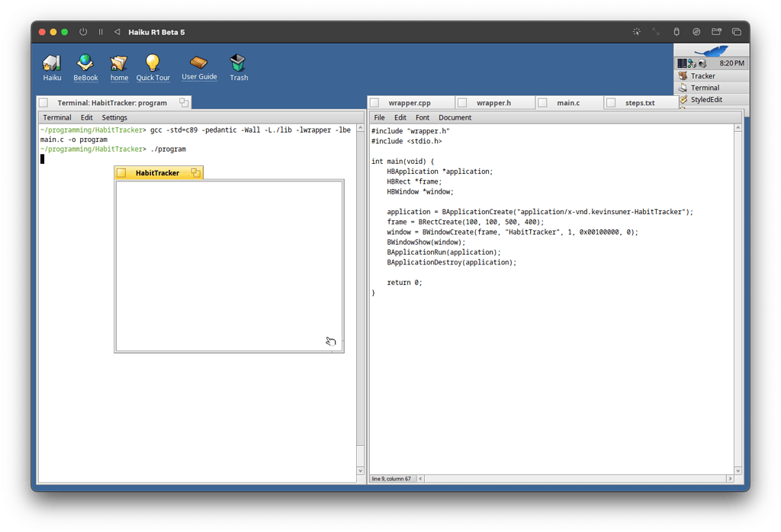781x532 pixels.
Task: Click the diagonal resize arrows VM icon
Action: pos(656,32)
